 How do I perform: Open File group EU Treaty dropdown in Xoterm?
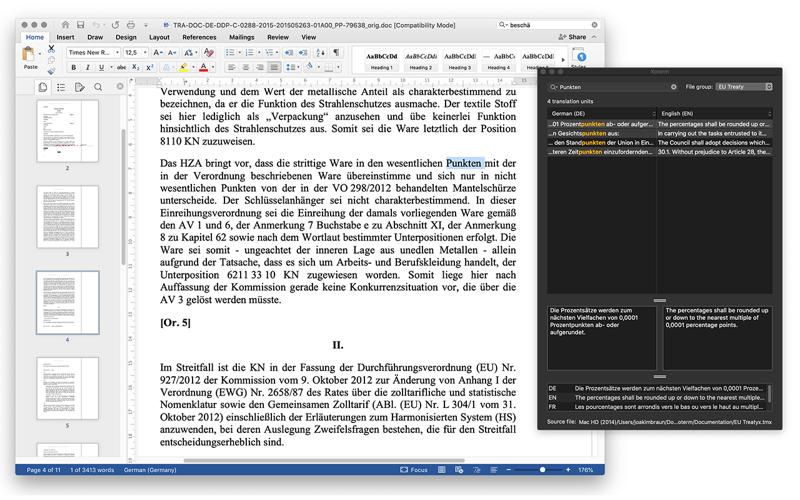[x=744, y=87]
